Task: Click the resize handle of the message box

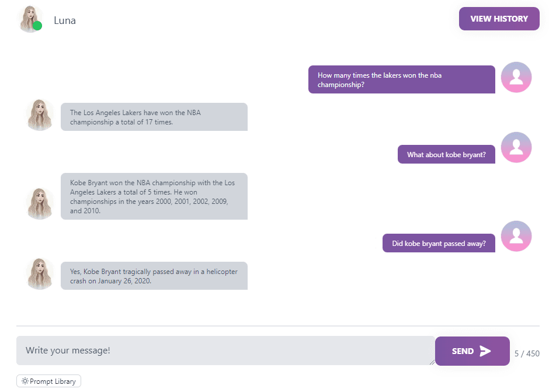Action: click(432, 363)
